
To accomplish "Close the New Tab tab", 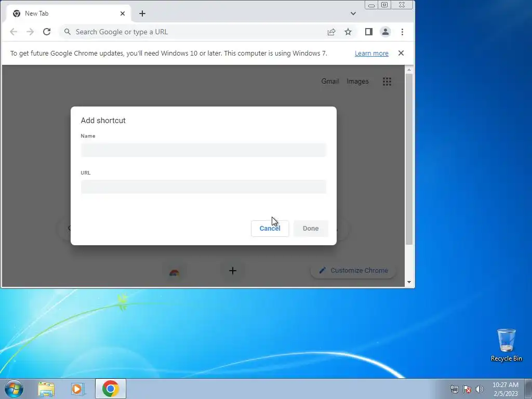I will pyautogui.click(x=123, y=14).
